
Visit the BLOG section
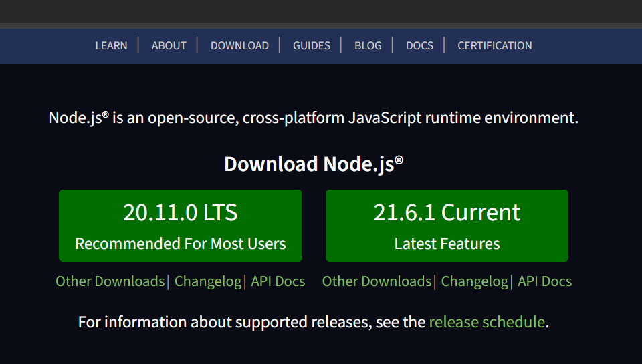368,45
